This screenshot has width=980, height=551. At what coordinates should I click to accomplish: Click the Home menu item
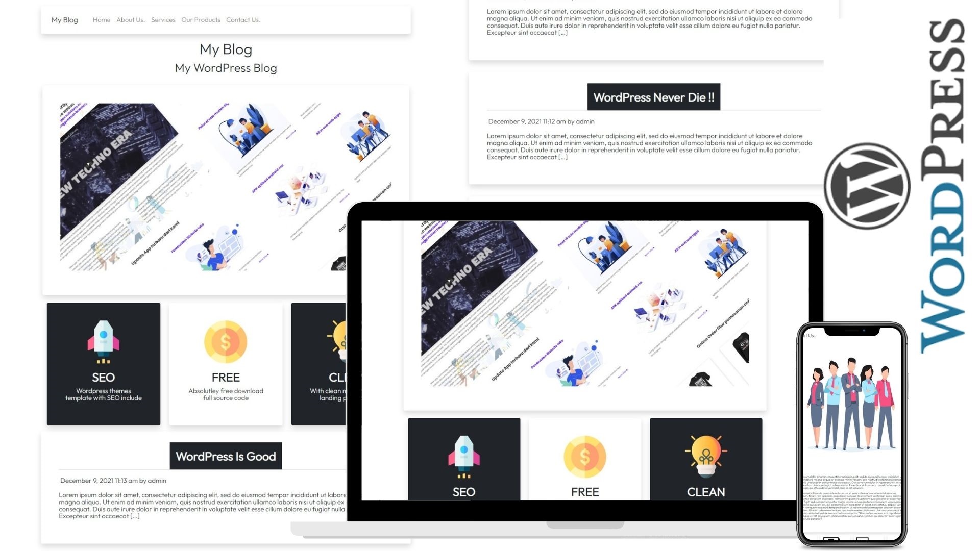[101, 19]
